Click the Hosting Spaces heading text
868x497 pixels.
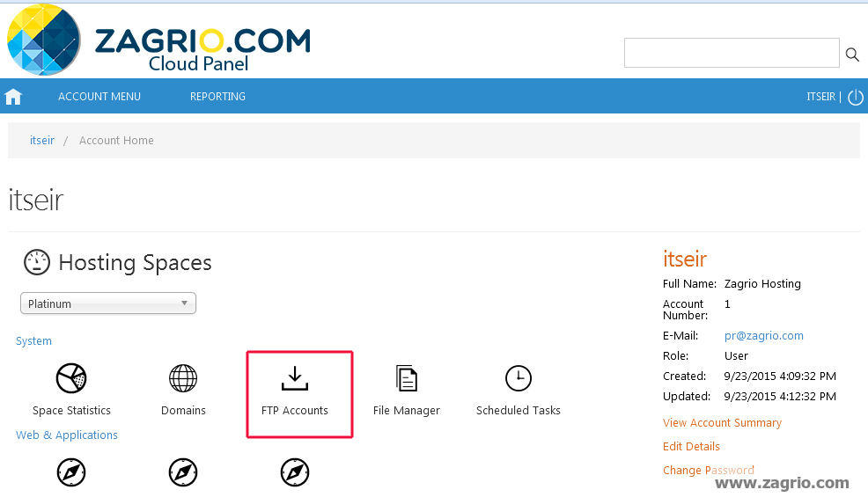pyautogui.click(x=135, y=262)
